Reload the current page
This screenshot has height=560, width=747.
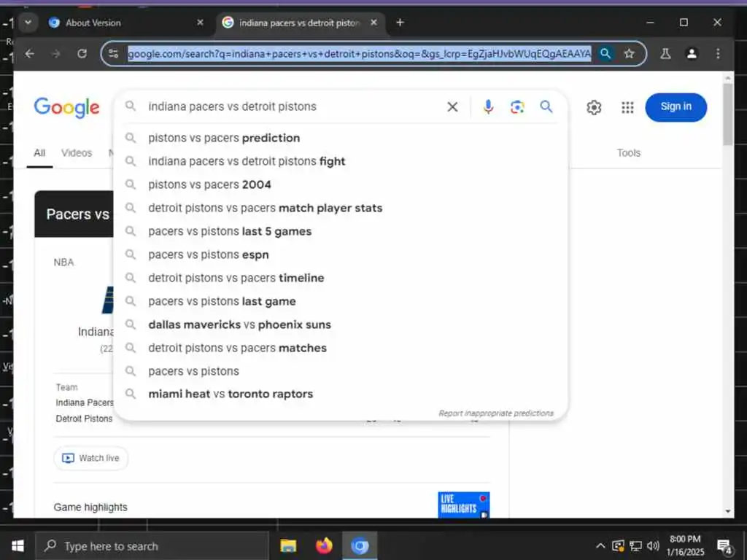click(82, 54)
